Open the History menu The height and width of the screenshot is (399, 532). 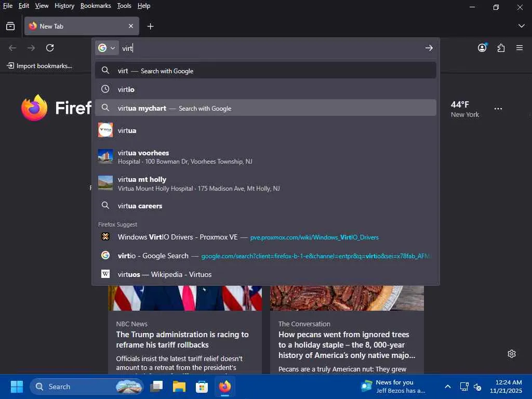tap(64, 6)
